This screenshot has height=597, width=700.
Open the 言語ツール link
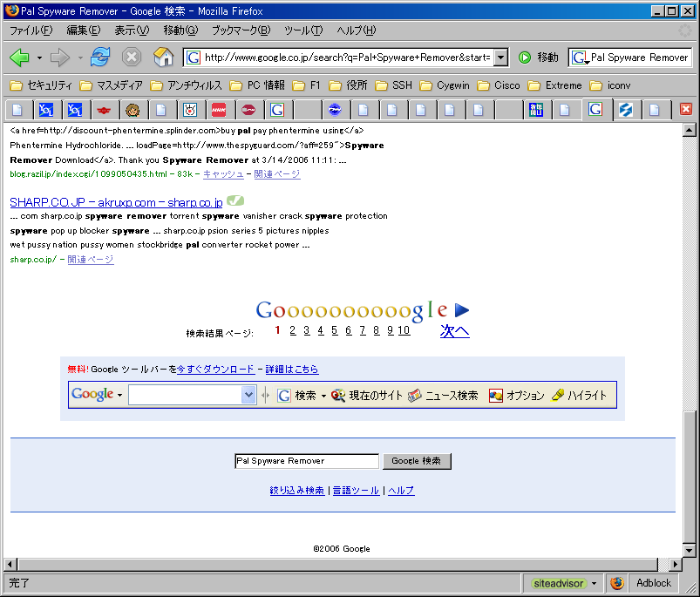pos(356,491)
